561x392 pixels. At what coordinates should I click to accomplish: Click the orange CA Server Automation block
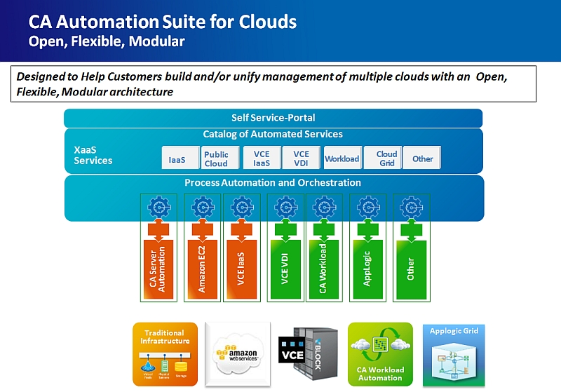click(158, 270)
